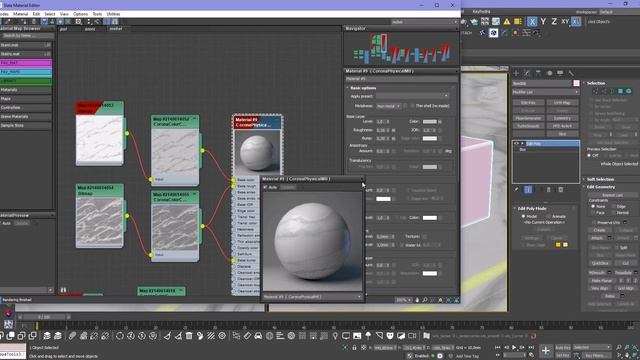Open the Create tab (plus icon) in command panel
Screen dimensions: 640x360
pos(516,73)
